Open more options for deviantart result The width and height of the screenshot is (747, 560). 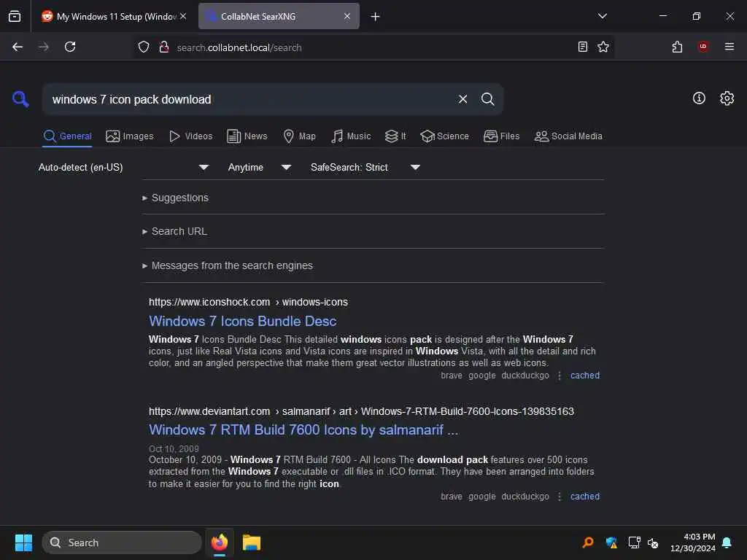point(560,497)
